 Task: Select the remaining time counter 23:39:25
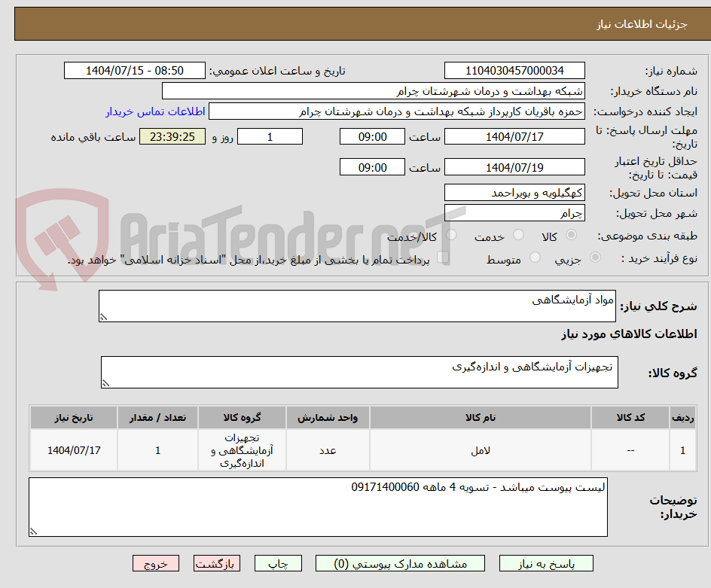pos(172,136)
